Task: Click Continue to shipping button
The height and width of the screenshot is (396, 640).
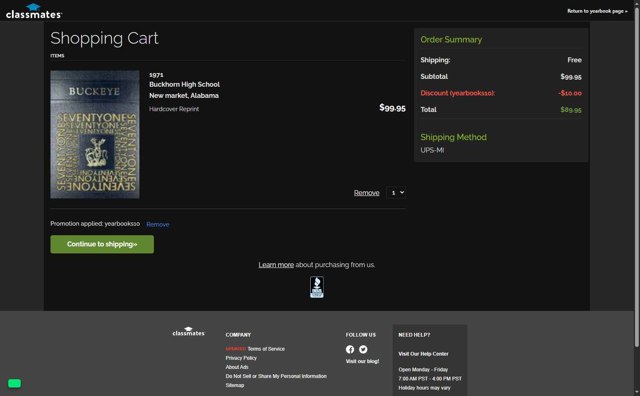Action: coord(102,244)
